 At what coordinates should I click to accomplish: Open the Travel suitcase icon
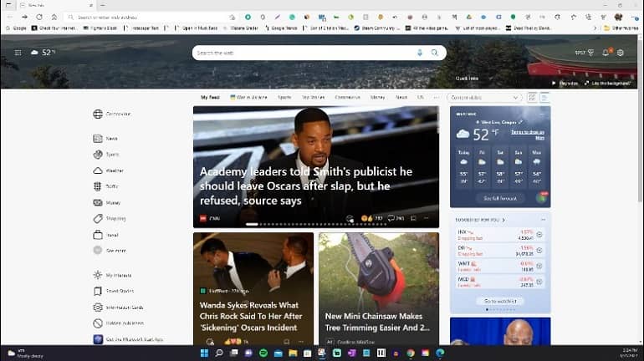point(98,235)
